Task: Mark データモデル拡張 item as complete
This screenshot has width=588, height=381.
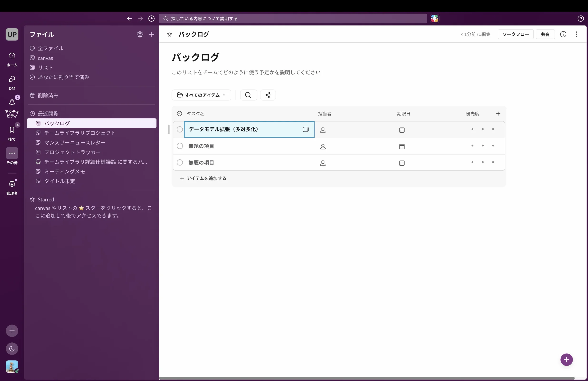Action: (180, 129)
